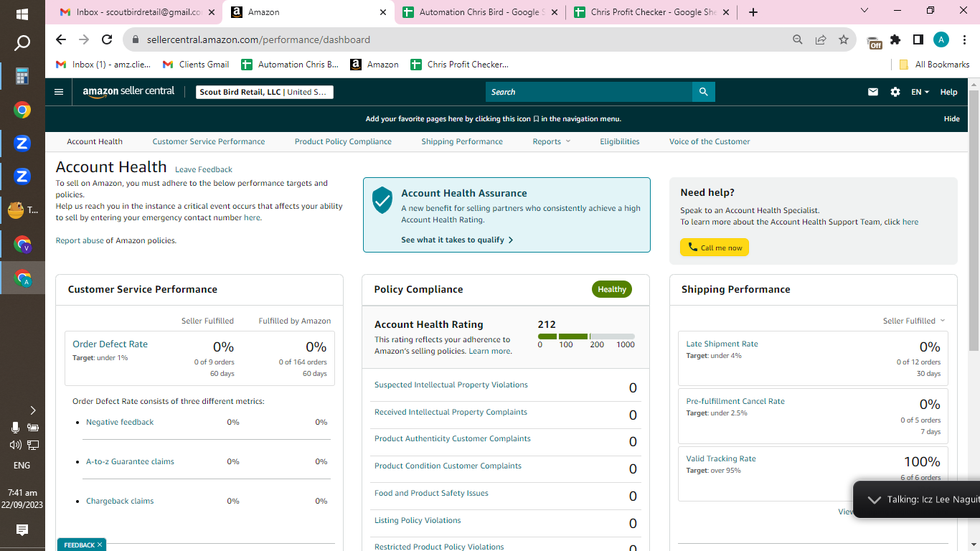Open the Eligibilities tab

pyautogui.click(x=620, y=142)
